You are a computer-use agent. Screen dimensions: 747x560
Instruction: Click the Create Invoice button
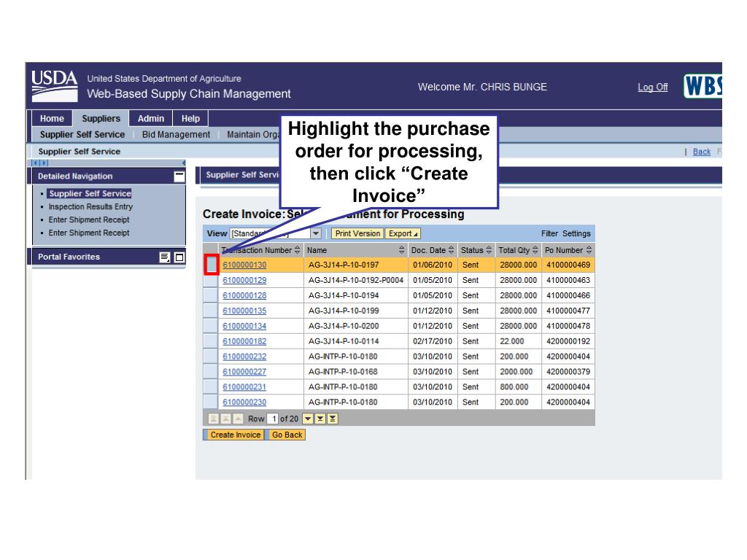[x=236, y=435]
